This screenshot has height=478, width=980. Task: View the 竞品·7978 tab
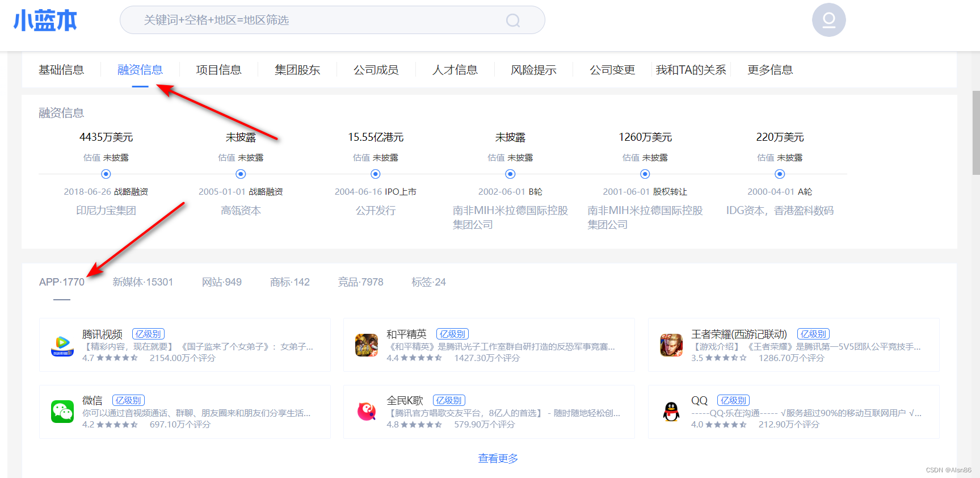click(361, 282)
